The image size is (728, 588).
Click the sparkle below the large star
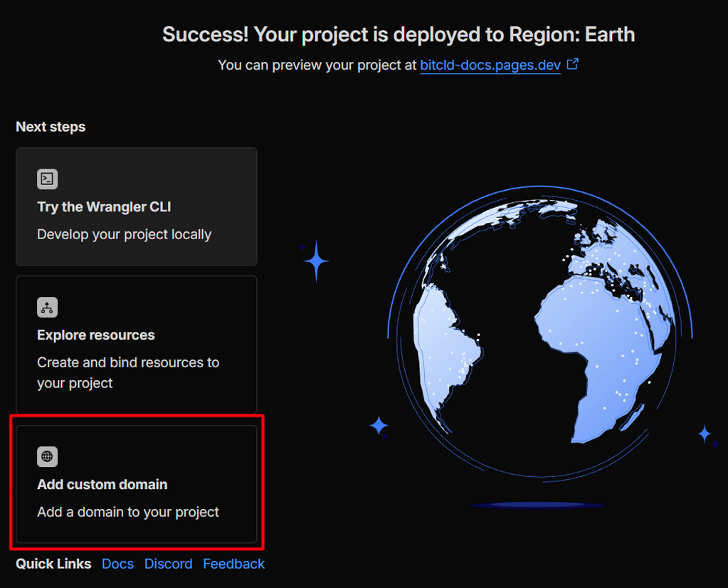[379, 426]
